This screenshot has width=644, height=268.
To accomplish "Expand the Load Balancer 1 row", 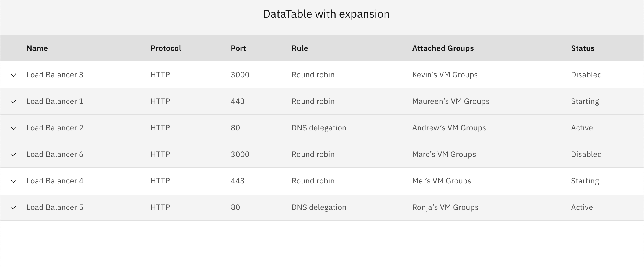I will [x=13, y=102].
